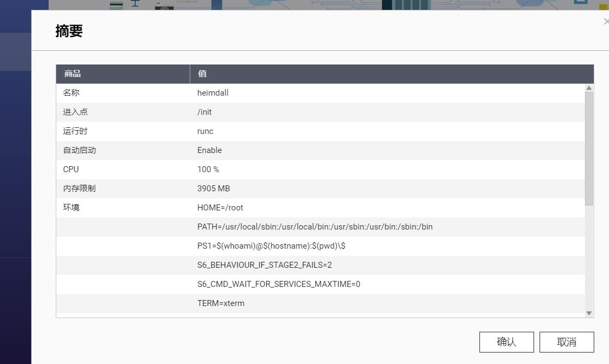Click the 确认 confirmation button
609x364 pixels.
[x=506, y=342]
